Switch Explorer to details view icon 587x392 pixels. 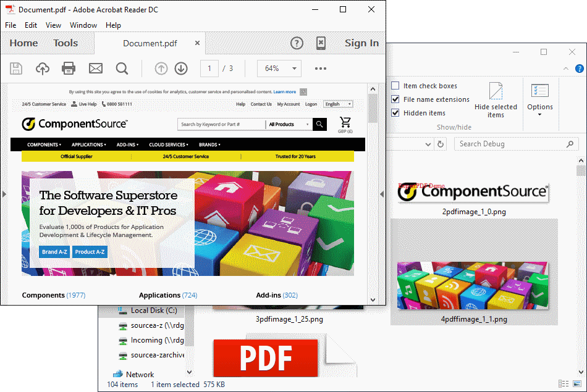tap(564, 384)
